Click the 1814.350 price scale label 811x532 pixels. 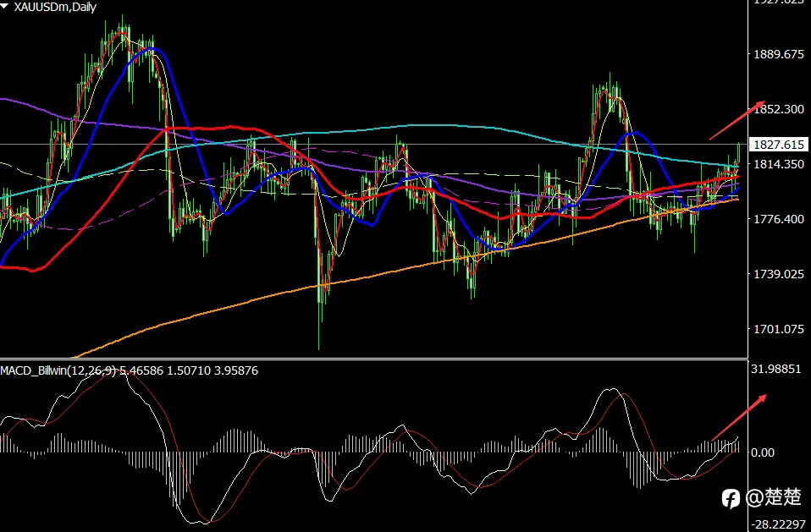click(779, 164)
